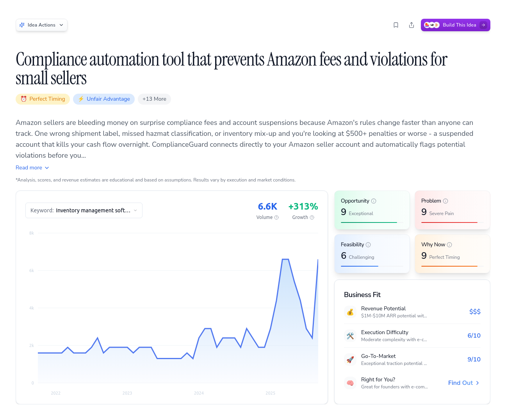Open the Idea Actions dropdown
Viewport: 506px width, 420px height.
tap(41, 25)
